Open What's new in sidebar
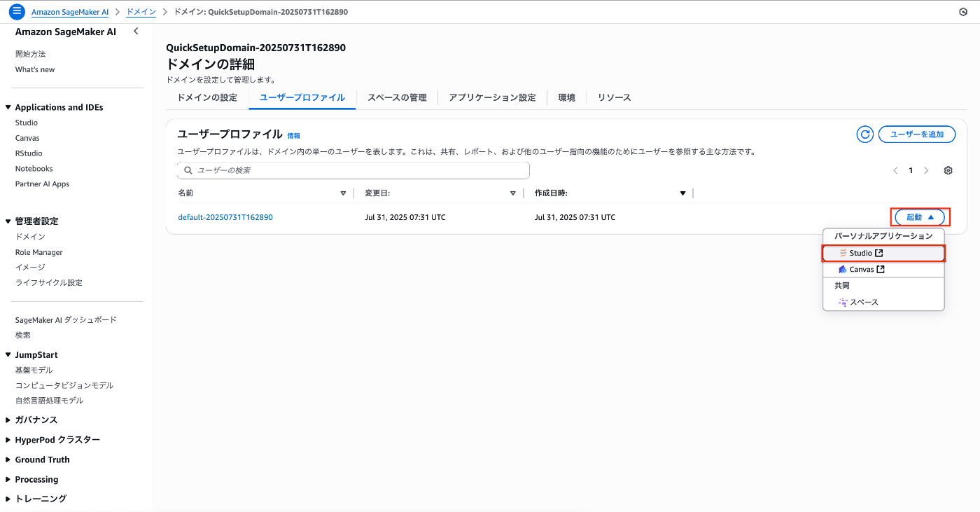The width and height of the screenshot is (980, 512). click(x=35, y=69)
